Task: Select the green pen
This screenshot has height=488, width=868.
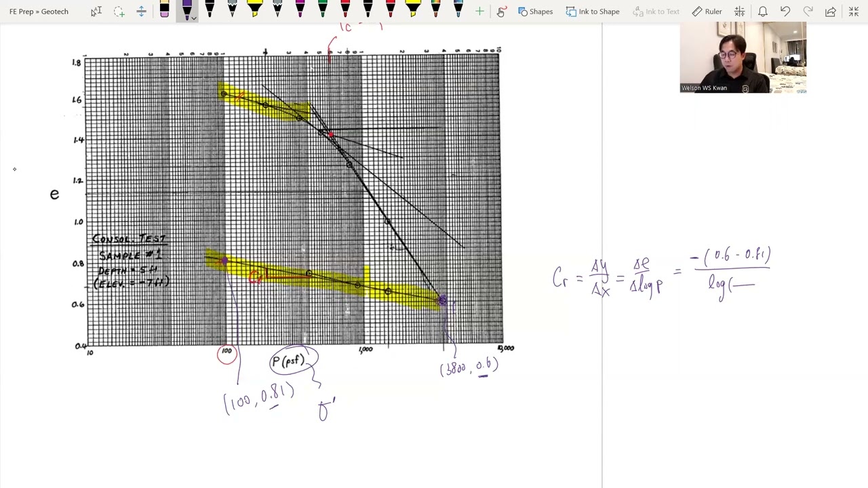Action: tap(323, 9)
